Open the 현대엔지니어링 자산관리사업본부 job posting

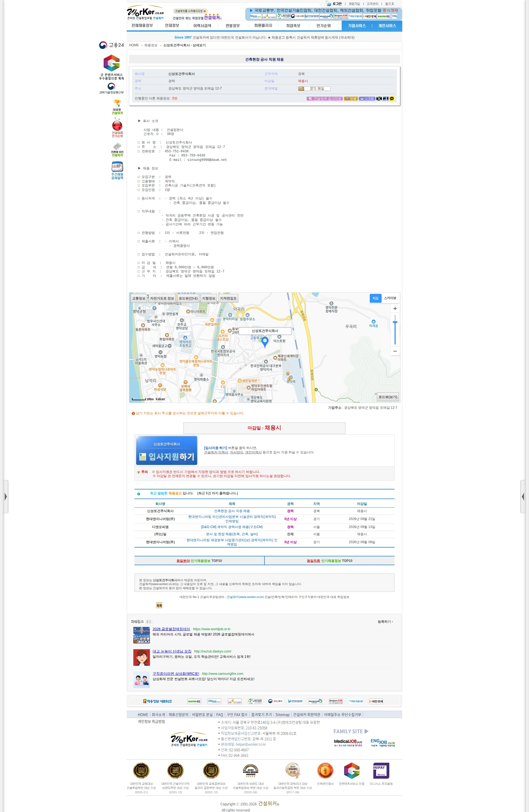pyautogui.click(x=232, y=519)
